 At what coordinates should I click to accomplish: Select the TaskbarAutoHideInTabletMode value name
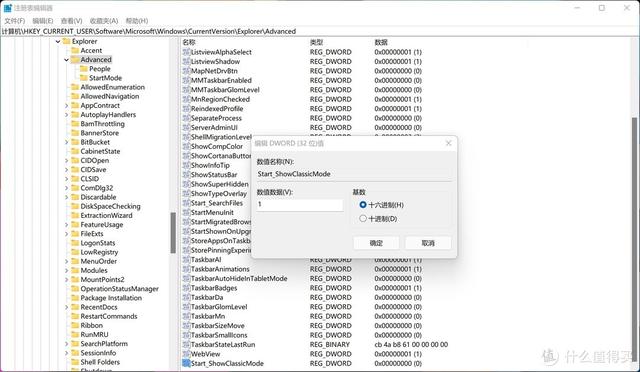coord(239,278)
